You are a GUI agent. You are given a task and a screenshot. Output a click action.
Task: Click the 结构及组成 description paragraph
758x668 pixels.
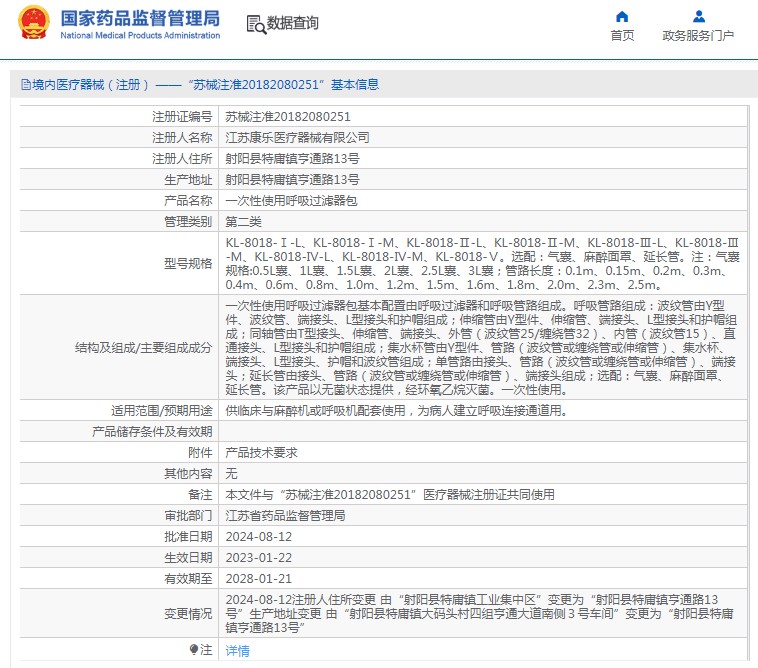[481, 348]
